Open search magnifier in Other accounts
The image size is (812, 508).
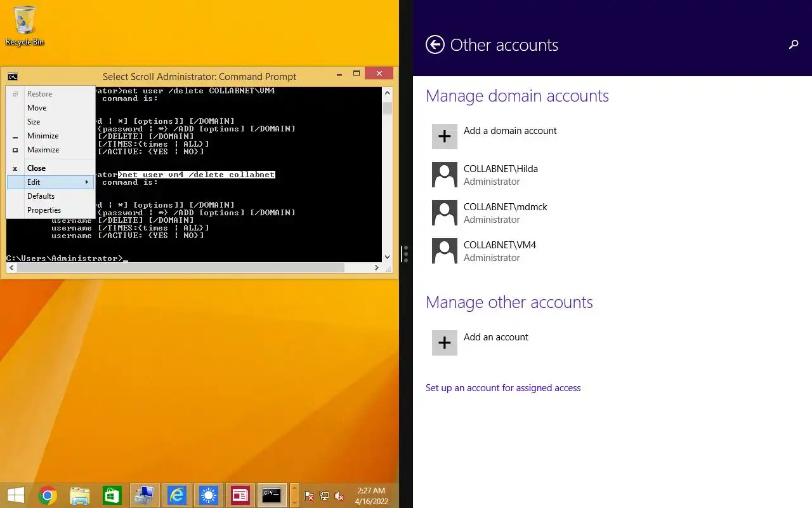pos(794,44)
